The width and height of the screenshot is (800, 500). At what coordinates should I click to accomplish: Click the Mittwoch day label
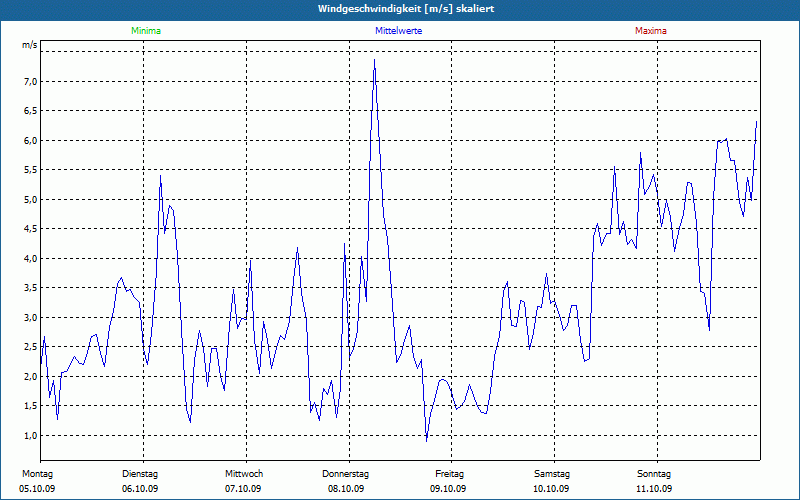pyautogui.click(x=244, y=474)
